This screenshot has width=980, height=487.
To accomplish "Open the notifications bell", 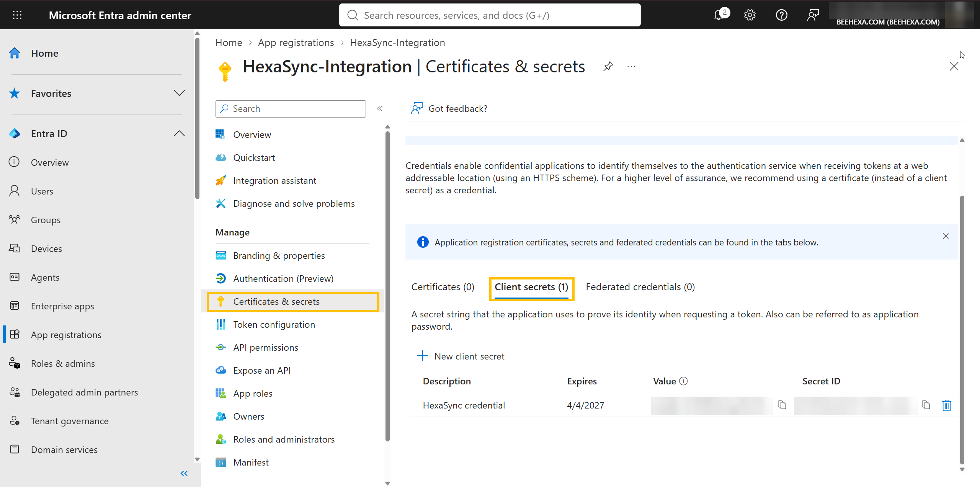I will click(x=718, y=15).
